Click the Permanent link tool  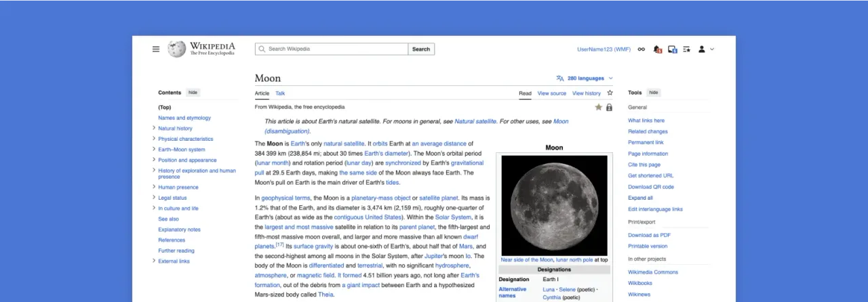pyautogui.click(x=646, y=142)
